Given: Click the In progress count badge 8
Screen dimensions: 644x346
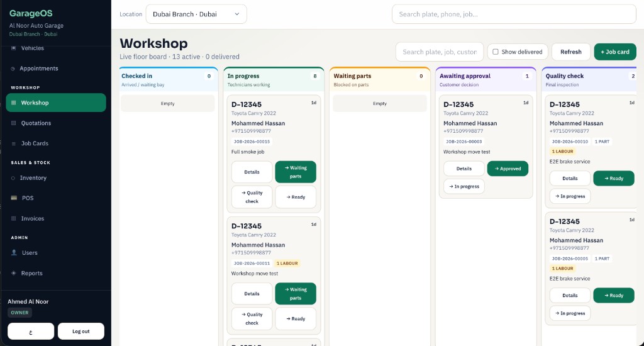Looking at the screenshot, I should pyautogui.click(x=315, y=76).
